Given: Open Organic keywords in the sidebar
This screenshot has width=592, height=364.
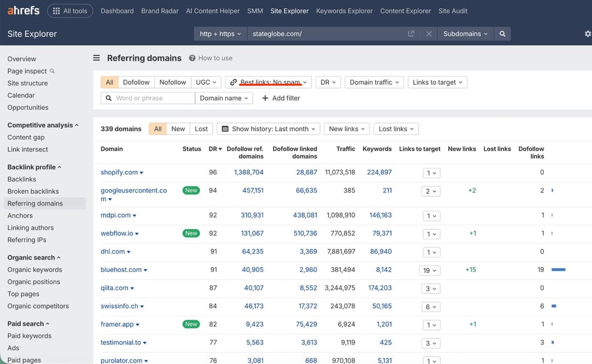Looking at the screenshot, I should pyautogui.click(x=35, y=270).
